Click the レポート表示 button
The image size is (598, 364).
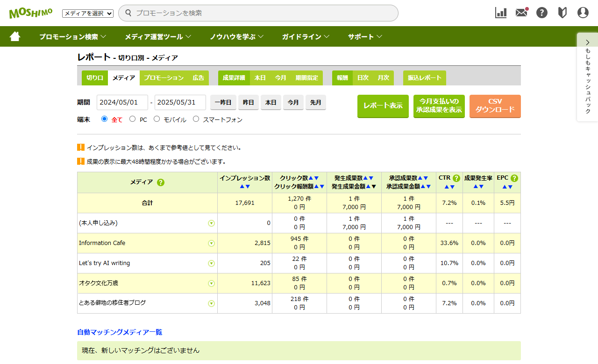pyautogui.click(x=383, y=106)
